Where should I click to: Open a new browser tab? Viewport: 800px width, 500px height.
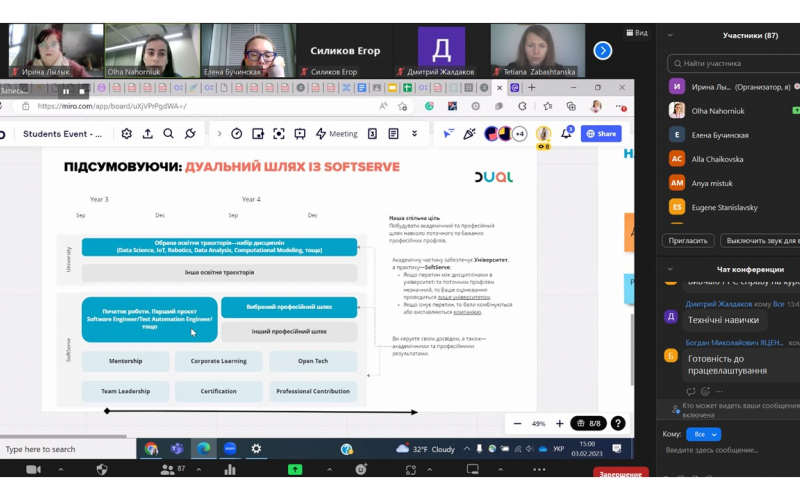(531, 88)
